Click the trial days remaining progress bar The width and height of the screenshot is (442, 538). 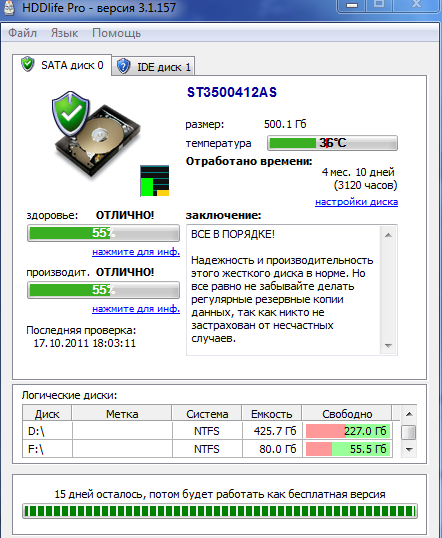[220, 511]
